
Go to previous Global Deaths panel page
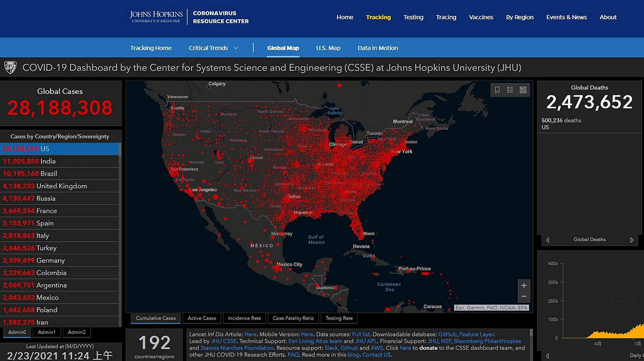[547, 240]
